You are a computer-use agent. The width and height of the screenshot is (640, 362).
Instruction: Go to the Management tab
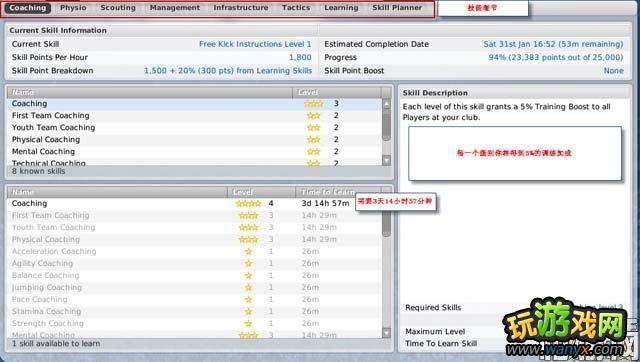(x=175, y=8)
